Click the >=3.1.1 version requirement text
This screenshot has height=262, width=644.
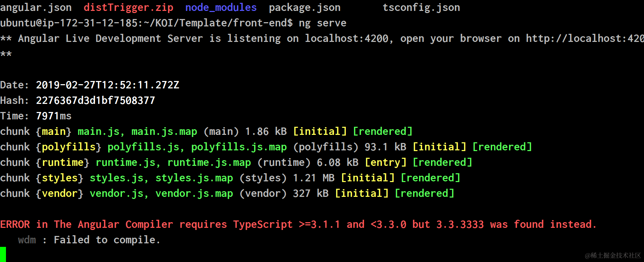click(320, 225)
